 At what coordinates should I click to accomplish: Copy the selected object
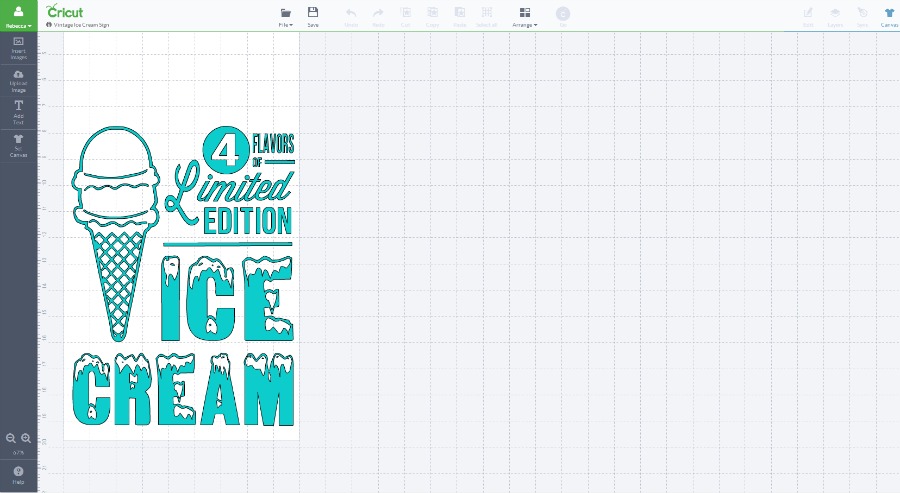click(432, 17)
